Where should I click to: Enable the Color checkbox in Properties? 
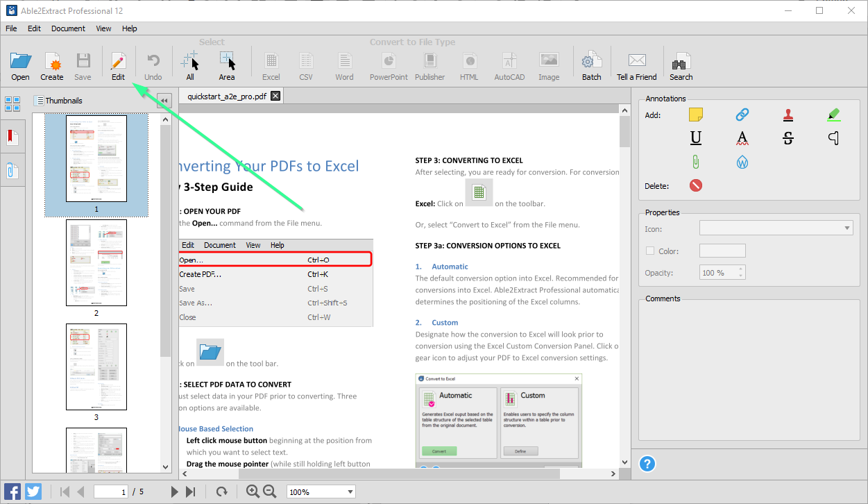coord(650,251)
